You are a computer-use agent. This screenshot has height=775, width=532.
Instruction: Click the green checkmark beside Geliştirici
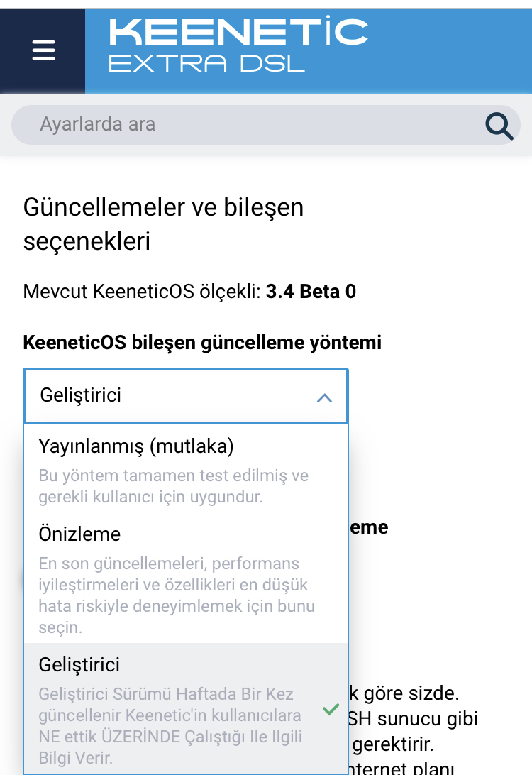(331, 709)
